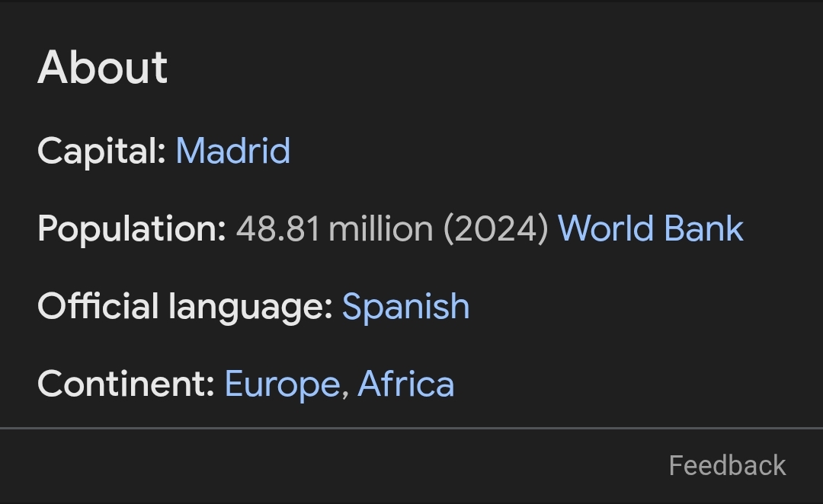Click the thin border above About
Screen dimensions: 823x504
click(411, 2)
